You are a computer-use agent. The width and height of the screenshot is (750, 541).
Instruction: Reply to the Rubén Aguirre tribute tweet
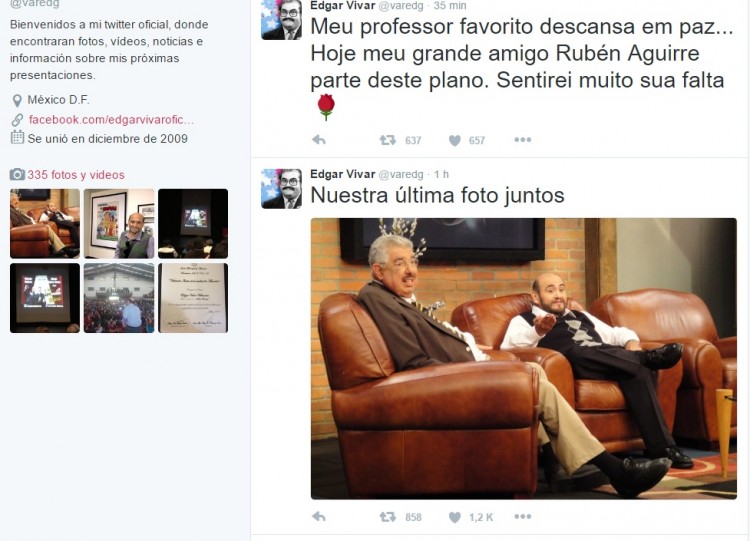click(319, 140)
